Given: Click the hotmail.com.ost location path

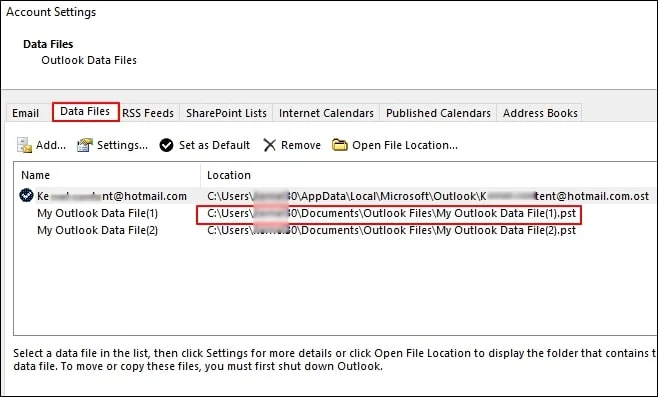Looking at the screenshot, I should [428, 196].
